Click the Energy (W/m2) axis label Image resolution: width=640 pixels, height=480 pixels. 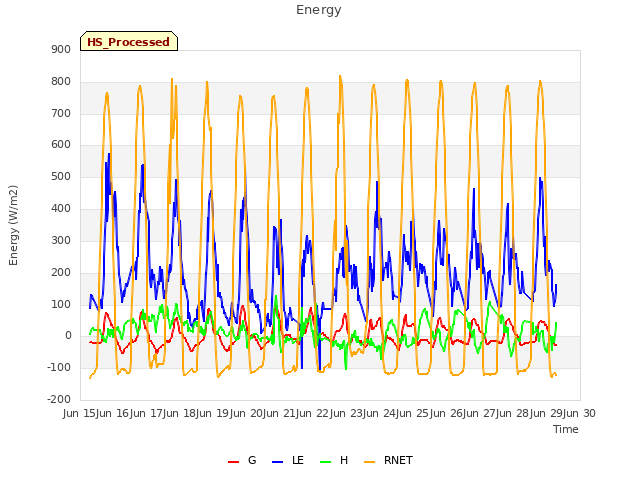pos(13,225)
